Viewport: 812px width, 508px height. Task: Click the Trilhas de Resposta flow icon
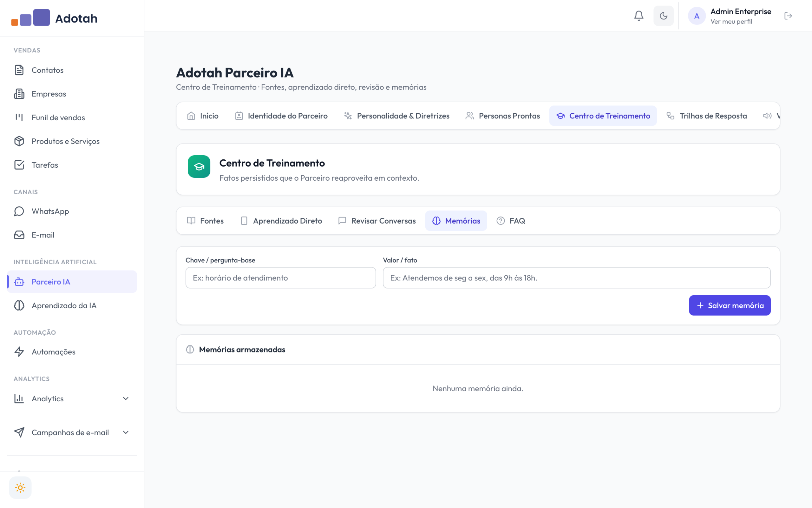tap(671, 116)
